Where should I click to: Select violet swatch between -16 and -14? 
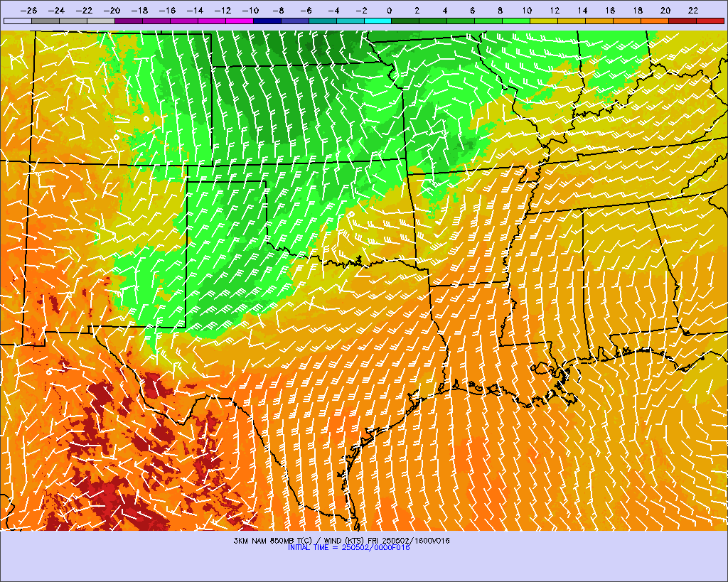pyautogui.click(x=184, y=21)
